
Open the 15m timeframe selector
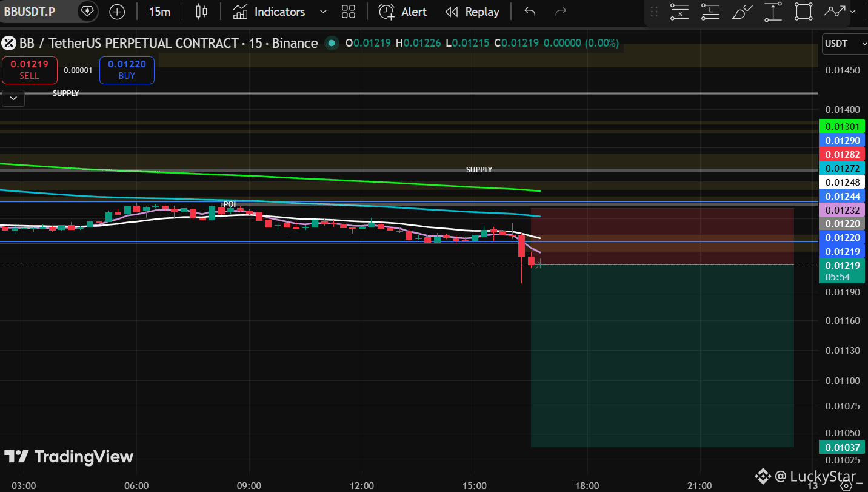point(159,12)
